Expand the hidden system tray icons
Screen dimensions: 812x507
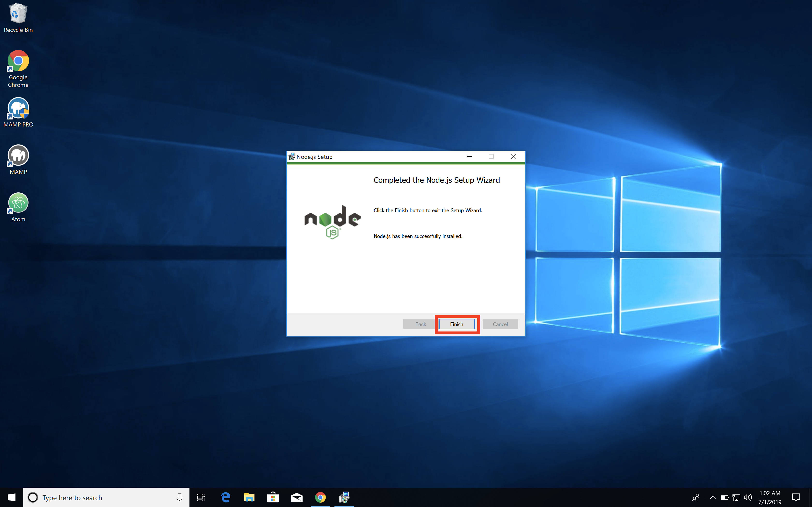coord(713,497)
